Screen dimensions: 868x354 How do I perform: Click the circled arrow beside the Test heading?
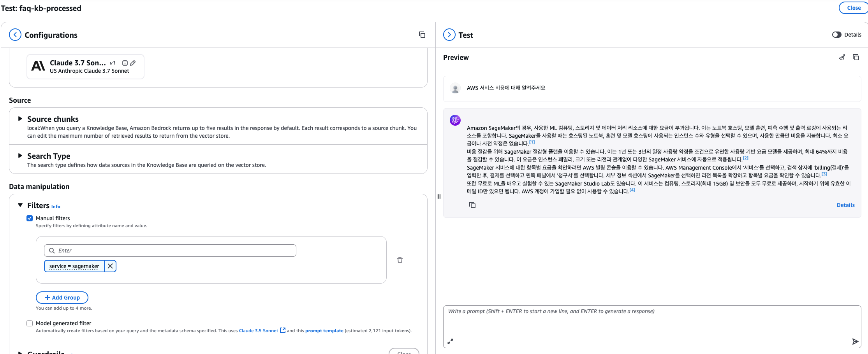(x=449, y=35)
